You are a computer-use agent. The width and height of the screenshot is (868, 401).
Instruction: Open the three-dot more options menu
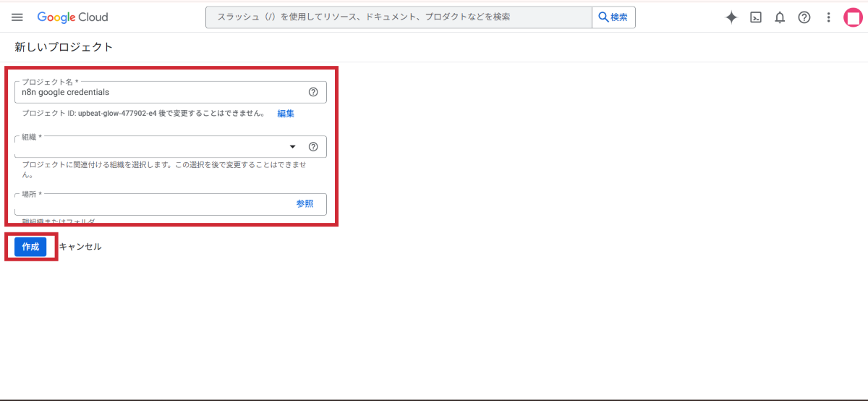point(828,18)
